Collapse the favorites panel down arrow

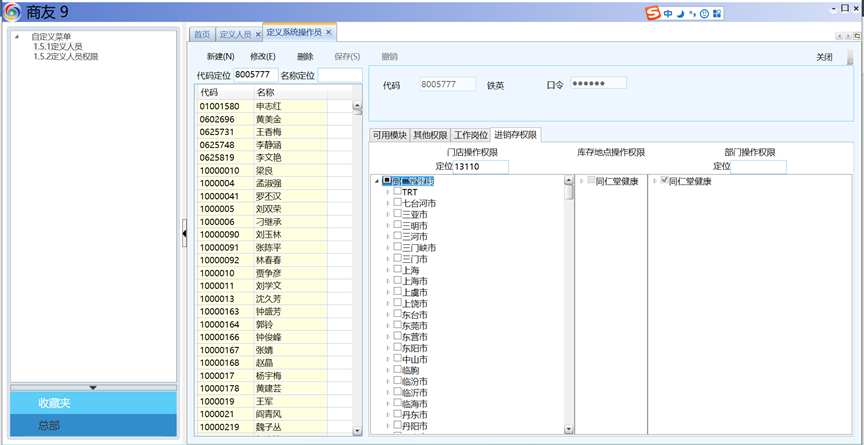point(93,388)
